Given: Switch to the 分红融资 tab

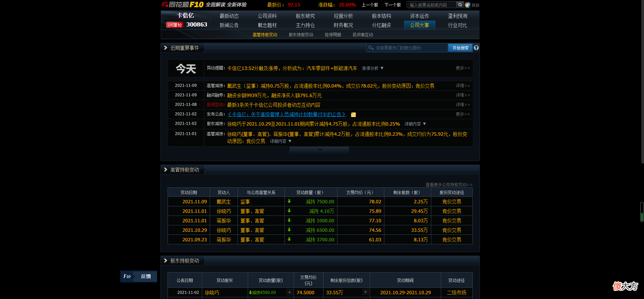Looking at the screenshot, I should coord(381,25).
